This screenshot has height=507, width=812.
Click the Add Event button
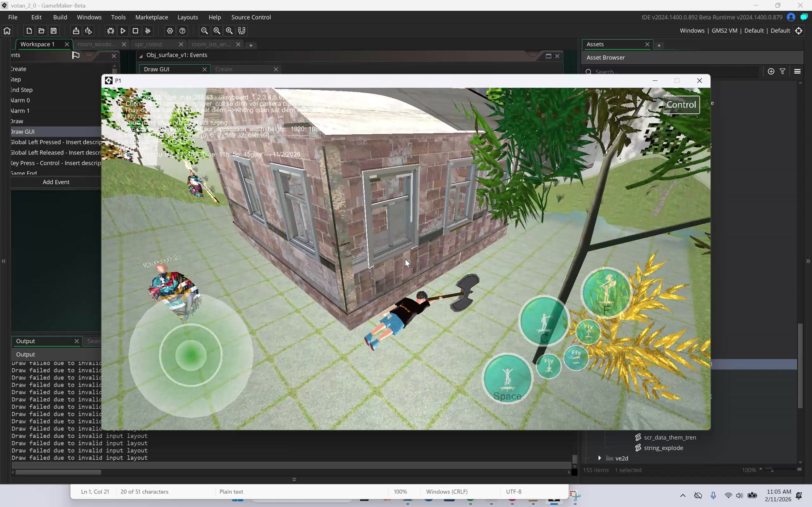pyautogui.click(x=56, y=182)
